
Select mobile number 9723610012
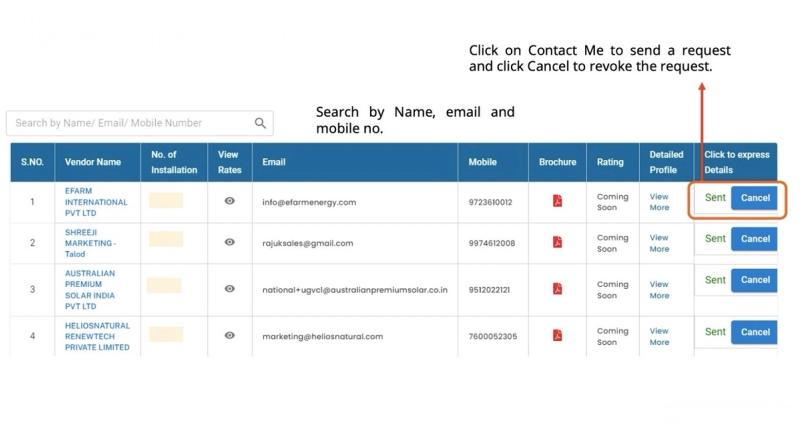(x=490, y=202)
